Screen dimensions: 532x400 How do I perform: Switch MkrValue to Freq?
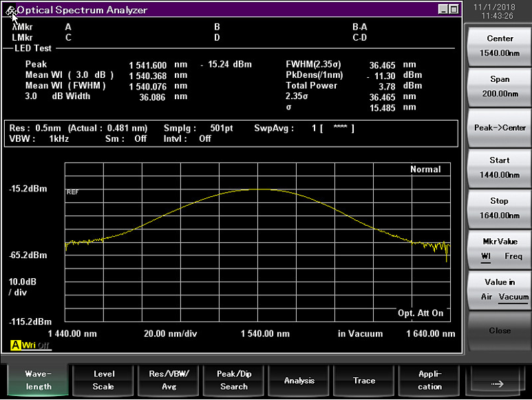click(x=513, y=256)
